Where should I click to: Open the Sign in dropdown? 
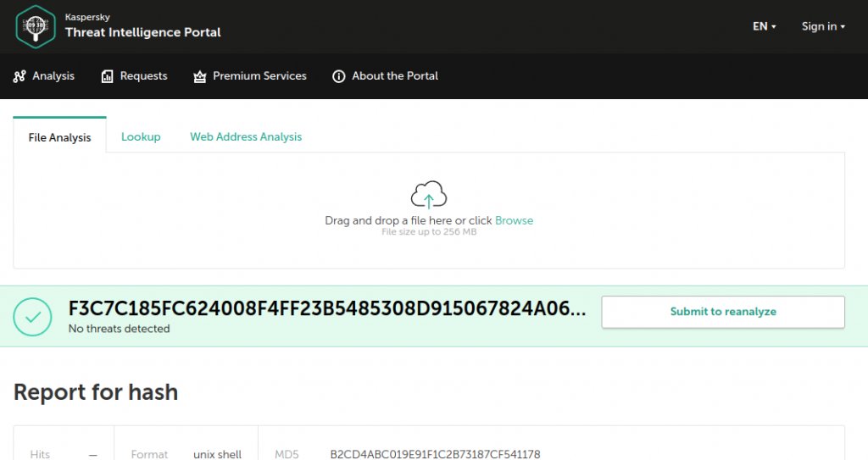(823, 26)
